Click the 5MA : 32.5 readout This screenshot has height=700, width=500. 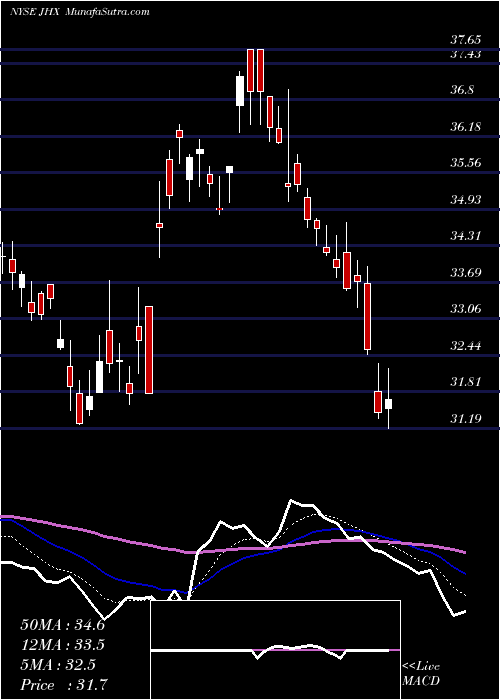click(58, 665)
